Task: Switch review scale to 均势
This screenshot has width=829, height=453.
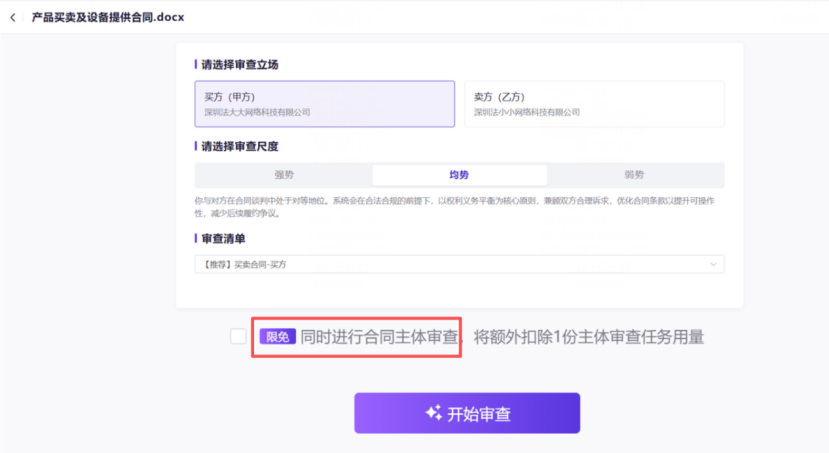Action: 459,175
